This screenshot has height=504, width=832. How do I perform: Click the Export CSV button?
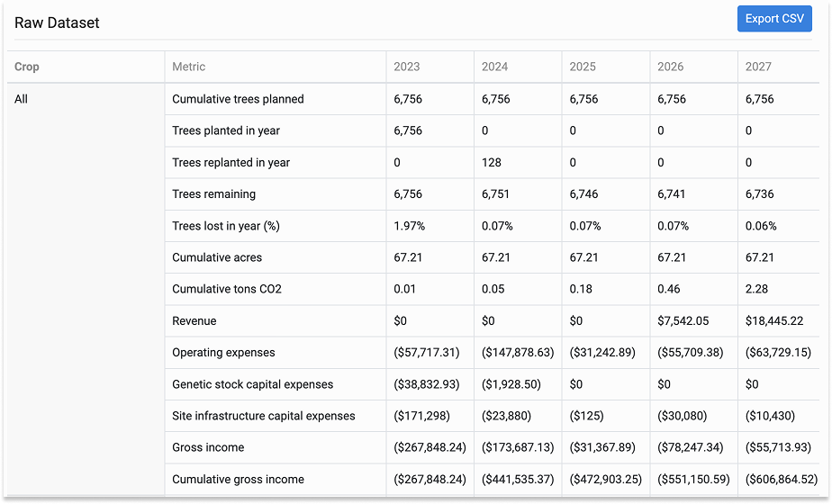coord(774,19)
